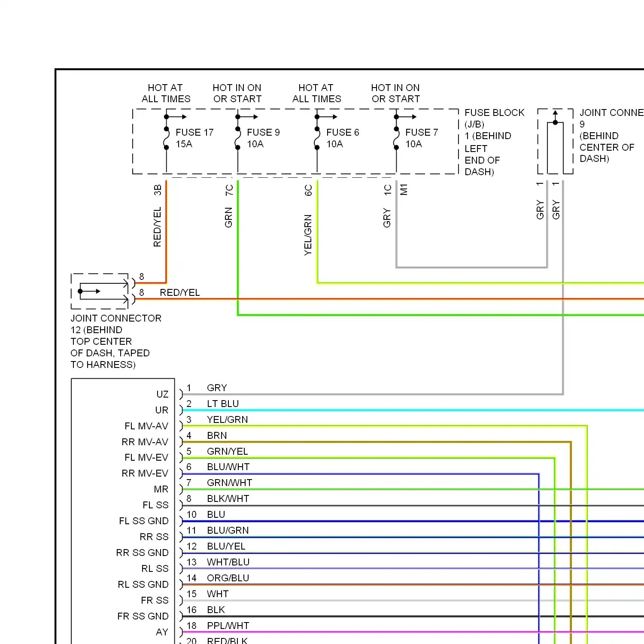Click the RL SS GND terminal name
The width and height of the screenshot is (644, 644).
click(143, 584)
